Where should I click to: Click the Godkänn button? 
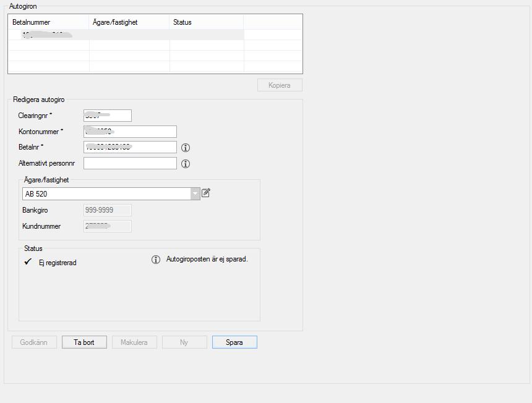34,342
